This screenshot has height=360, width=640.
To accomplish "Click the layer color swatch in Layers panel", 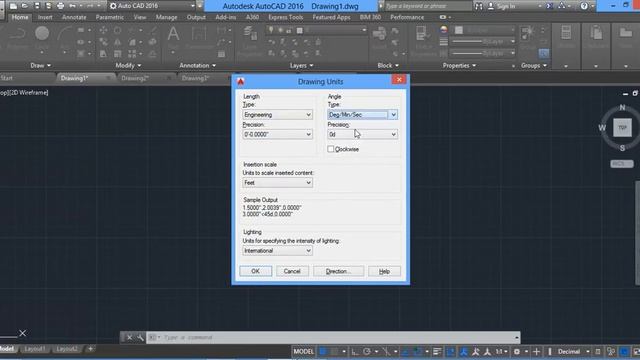I will 300,30.
